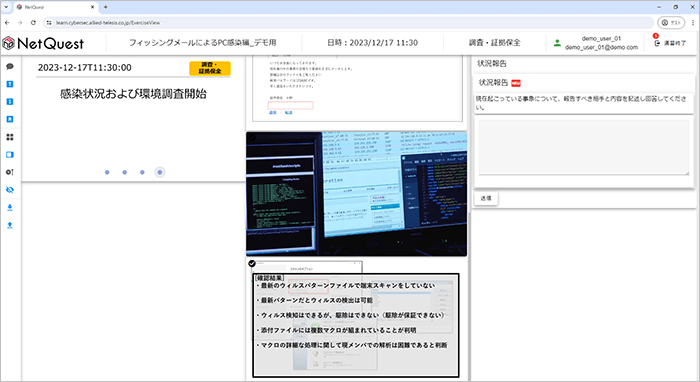
Task: Open the chat bubble icon in the sidebar
Action: 10,66
